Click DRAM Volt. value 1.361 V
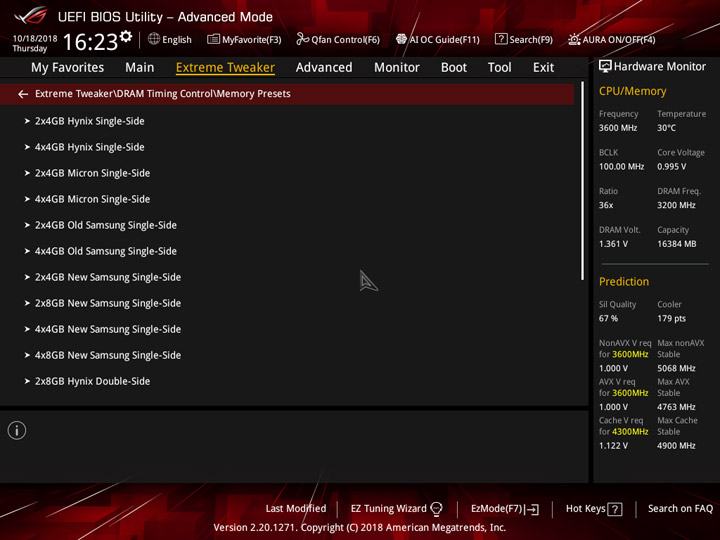The width and height of the screenshot is (720, 540). (x=613, y=244)
